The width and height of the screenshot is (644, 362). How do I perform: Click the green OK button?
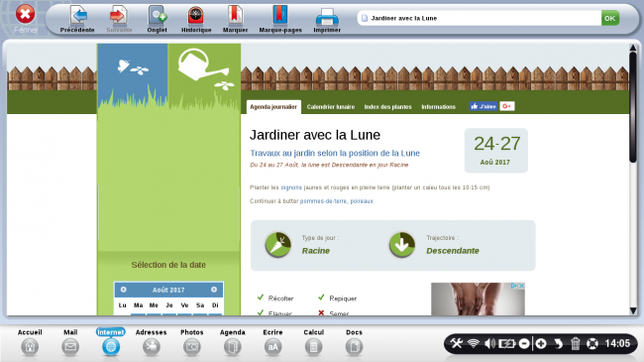click(610, 18)
